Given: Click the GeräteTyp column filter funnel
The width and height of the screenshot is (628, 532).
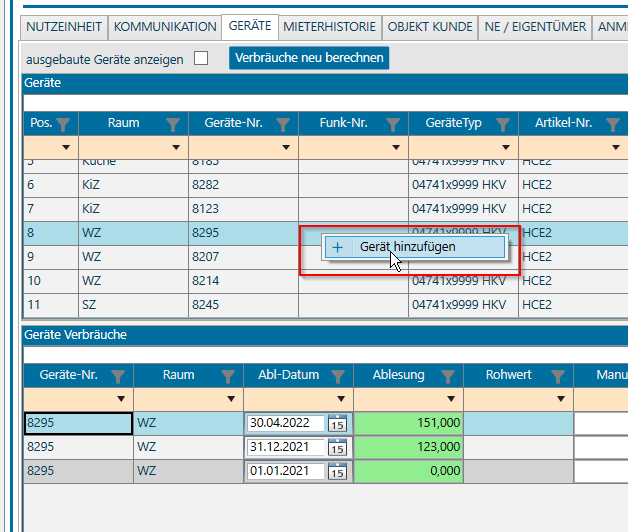Looking at the screenshot, I should (x=503, y=125).
